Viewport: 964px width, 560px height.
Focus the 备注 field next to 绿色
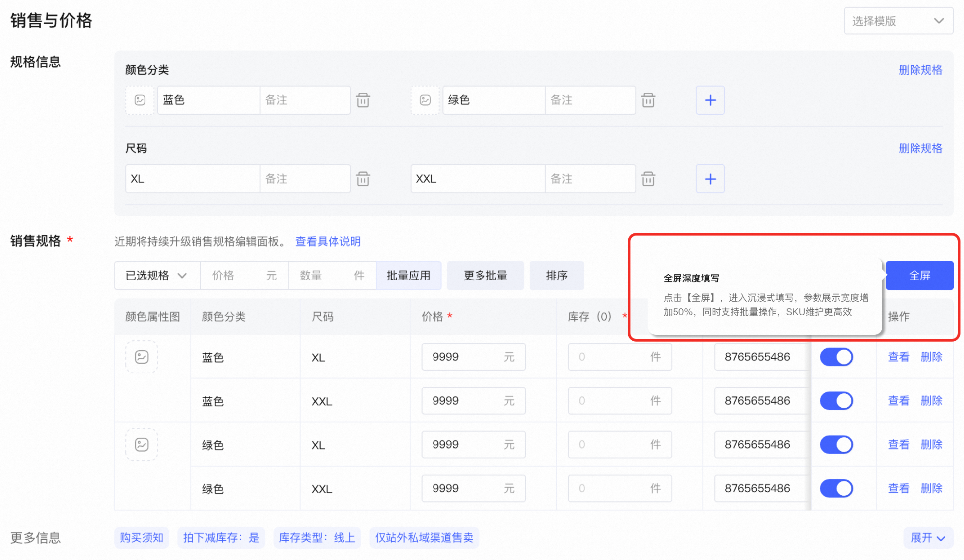(x=590, y=100)
